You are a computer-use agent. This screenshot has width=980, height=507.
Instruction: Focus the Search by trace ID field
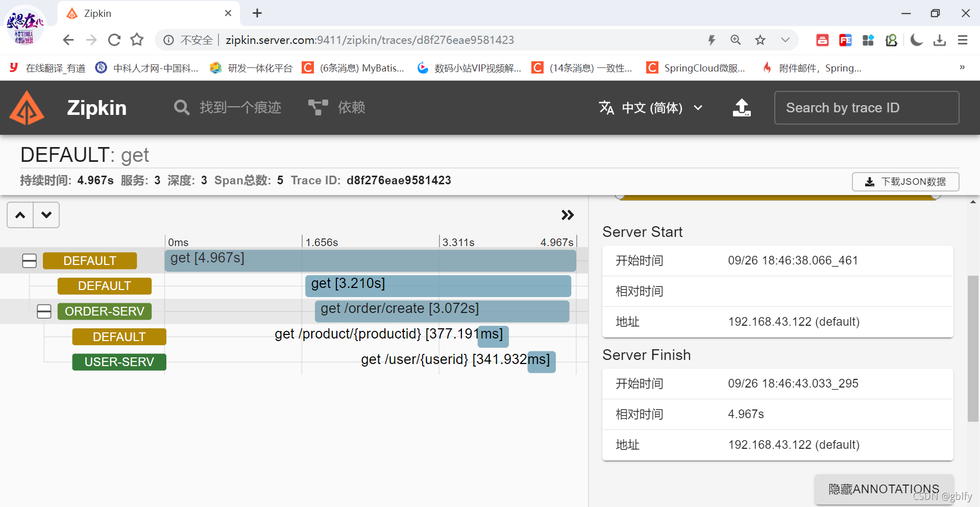pos(866,108)
